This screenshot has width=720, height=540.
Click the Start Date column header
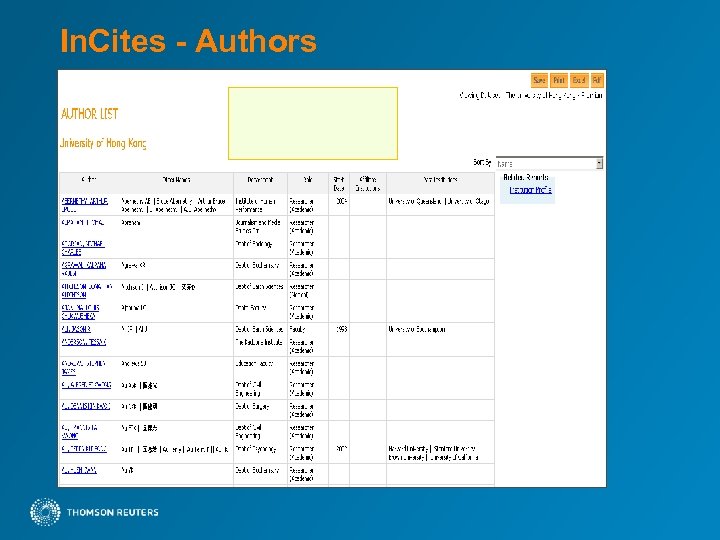tap(339, 184)
